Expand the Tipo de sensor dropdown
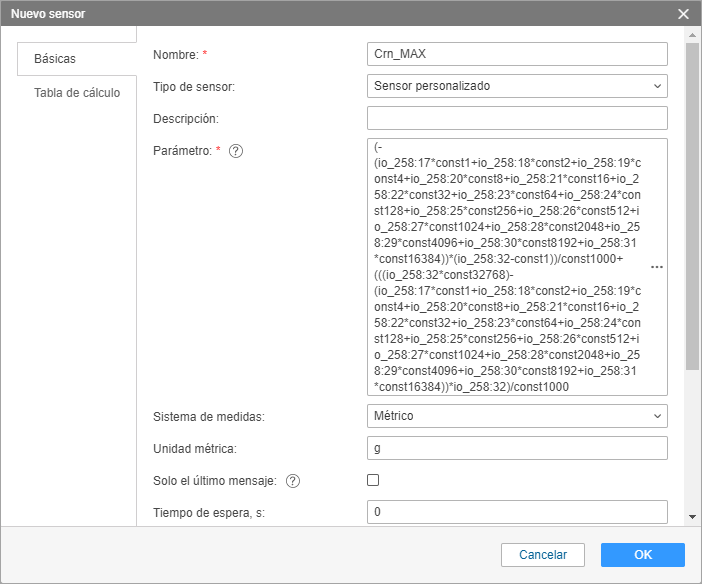This screenshot has height=584, width=702. 516,86
